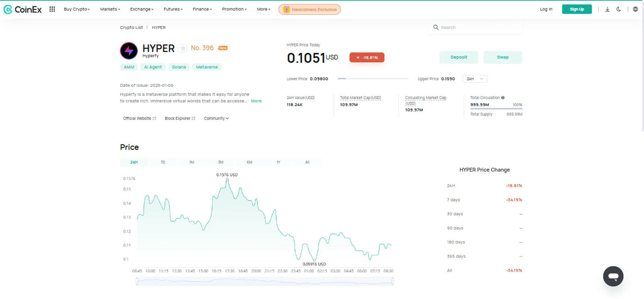Screen dimensions: 644x299
Task: Click the Swap button
Action: [503, 57]
